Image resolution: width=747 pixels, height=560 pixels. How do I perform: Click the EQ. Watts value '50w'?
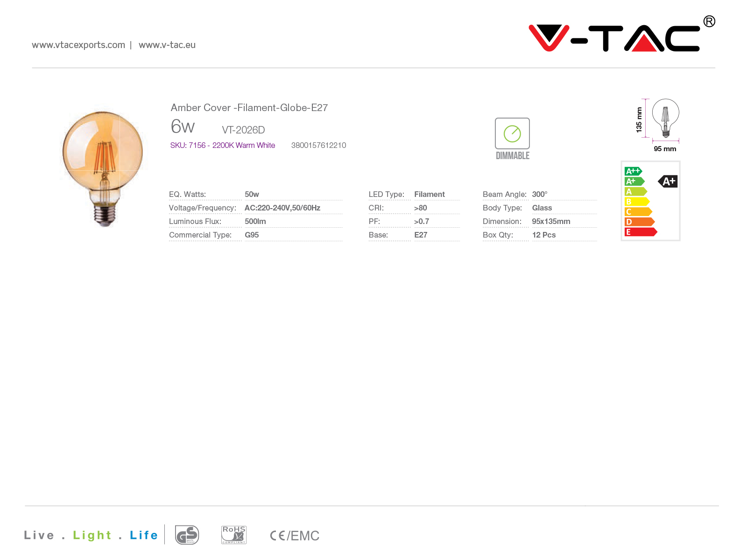252,194
